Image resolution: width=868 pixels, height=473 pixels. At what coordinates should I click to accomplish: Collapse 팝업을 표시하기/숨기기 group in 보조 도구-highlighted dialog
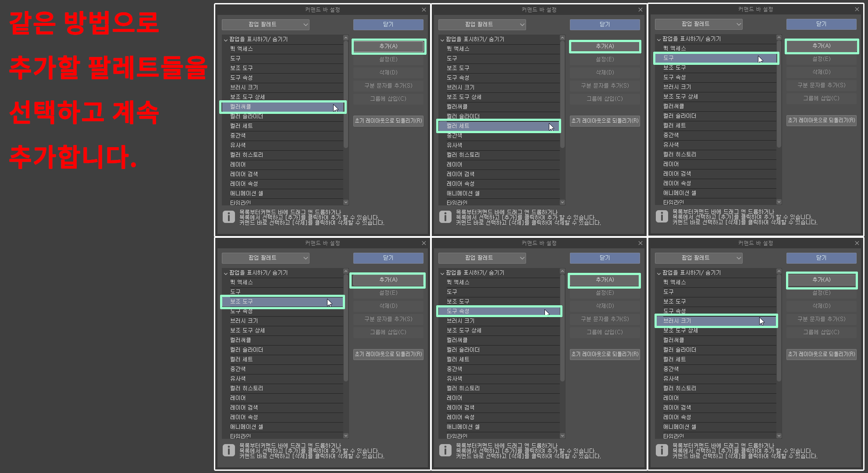point(225,273)
